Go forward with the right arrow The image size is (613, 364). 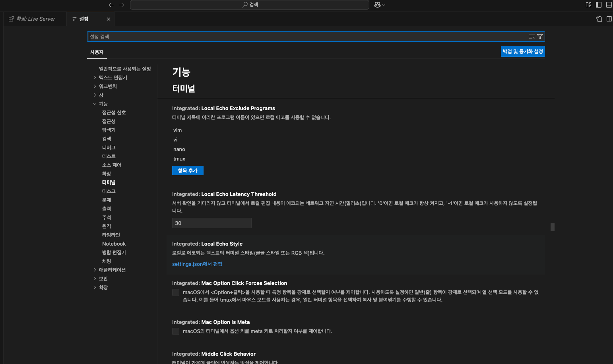(x=122, y=5)
